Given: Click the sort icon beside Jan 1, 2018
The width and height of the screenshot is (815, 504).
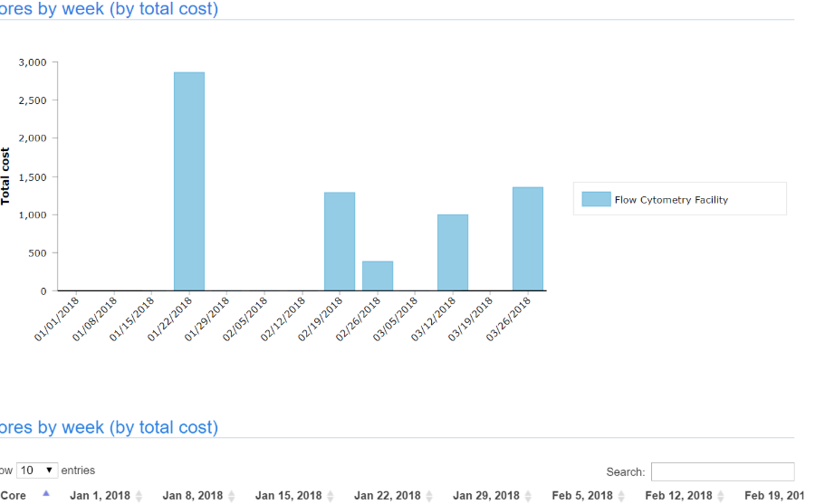Looking at the screenshot, I should coord(139,496).
